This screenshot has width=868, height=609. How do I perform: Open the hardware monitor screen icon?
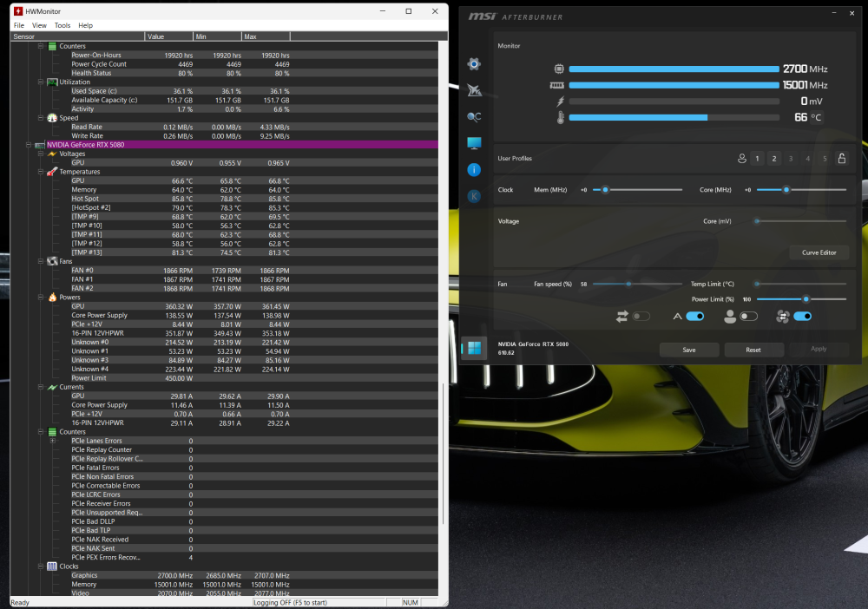tap(474, 143)
